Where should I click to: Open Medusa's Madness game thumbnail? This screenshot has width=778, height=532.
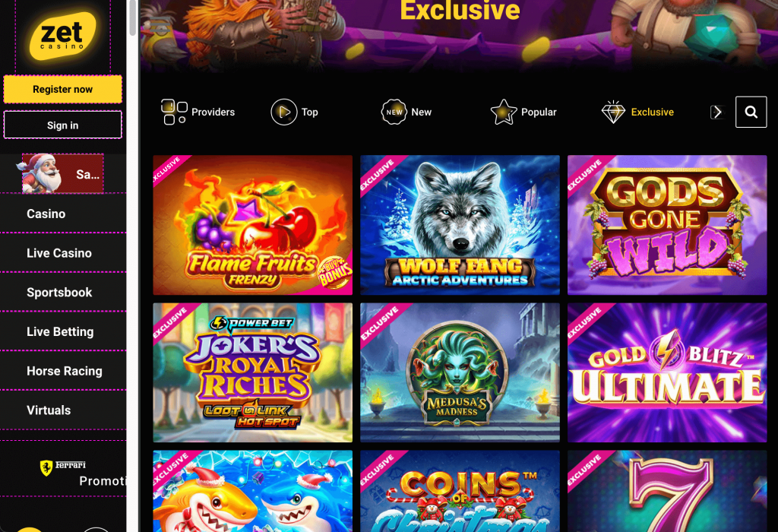coord(460,372)
